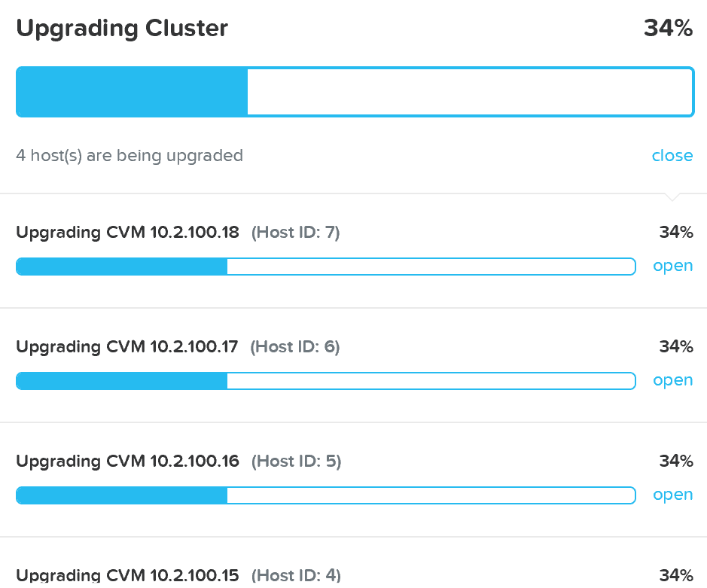
Task: Click the 34% value for Host ID 5
Action: tap(675, 462)
